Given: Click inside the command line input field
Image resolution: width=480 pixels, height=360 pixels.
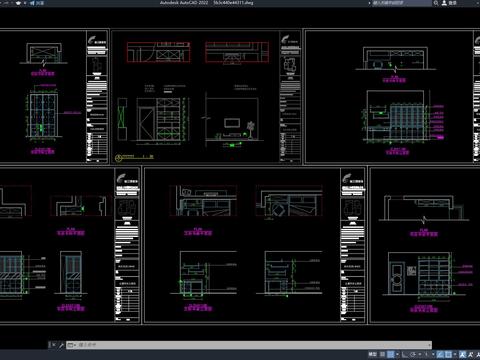Looking at the screenshot, I should [249, 345].
